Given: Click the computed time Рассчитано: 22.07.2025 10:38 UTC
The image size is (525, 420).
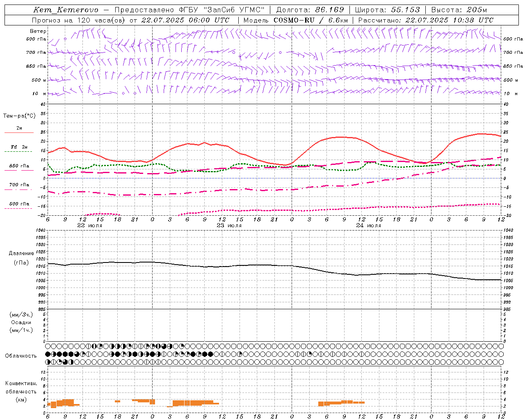Looking at the screenshot, I should point(426,20).
